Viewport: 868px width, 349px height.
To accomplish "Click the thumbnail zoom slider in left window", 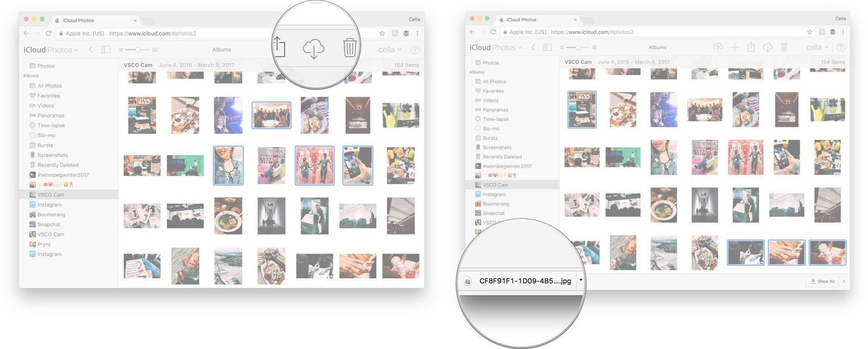I will pos(138,50).
